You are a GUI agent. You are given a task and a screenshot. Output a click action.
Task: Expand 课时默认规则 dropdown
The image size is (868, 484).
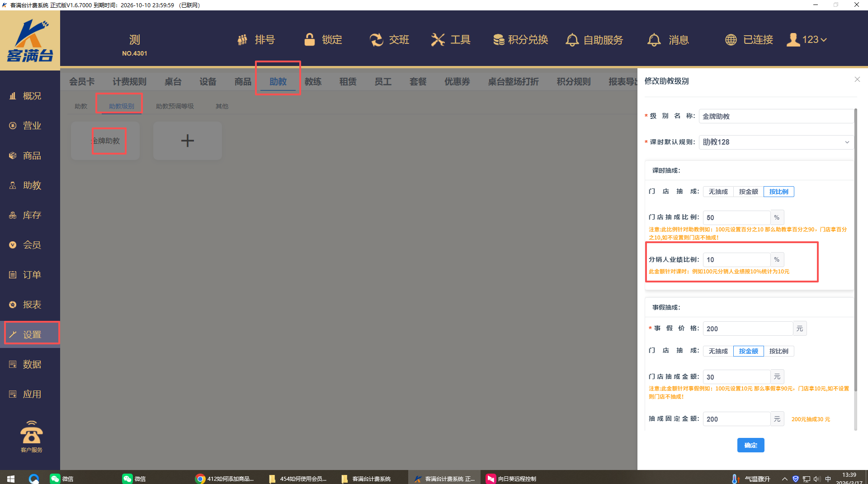pos(776,142)
